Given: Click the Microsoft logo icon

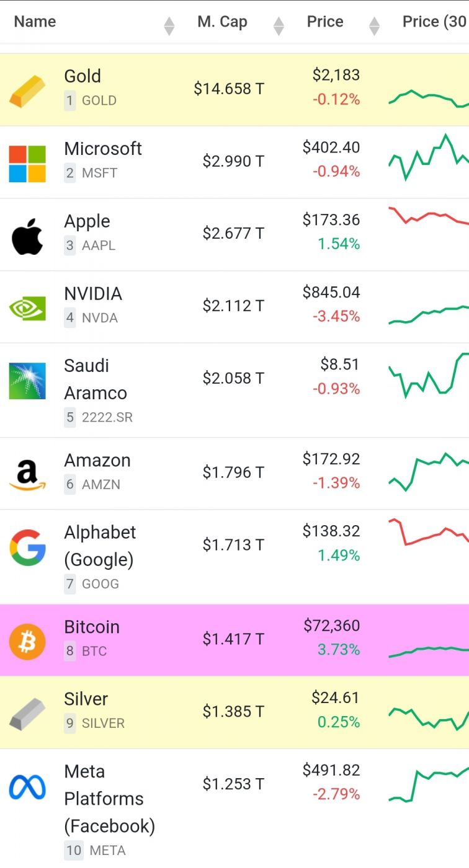Looking at the screenshot, I should pos(27,163).
